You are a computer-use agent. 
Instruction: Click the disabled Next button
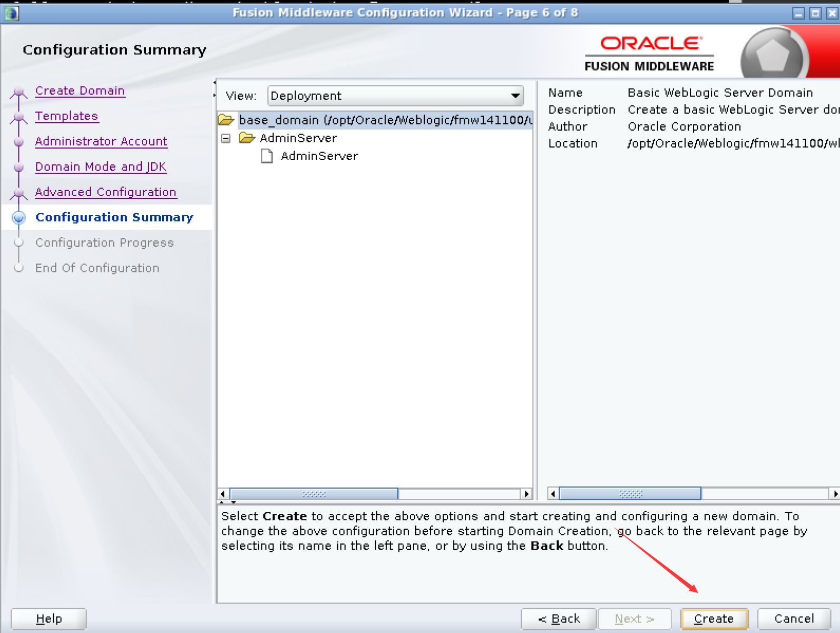(x=635, y=619)
